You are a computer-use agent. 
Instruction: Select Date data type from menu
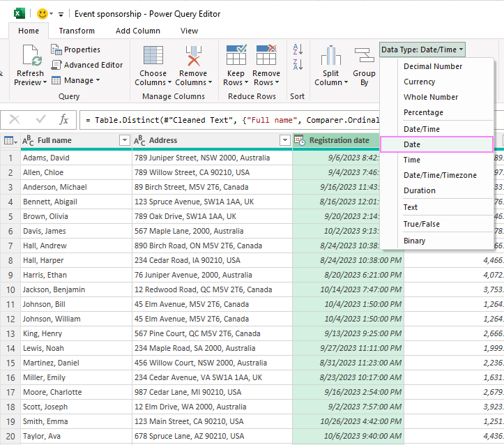436,144
